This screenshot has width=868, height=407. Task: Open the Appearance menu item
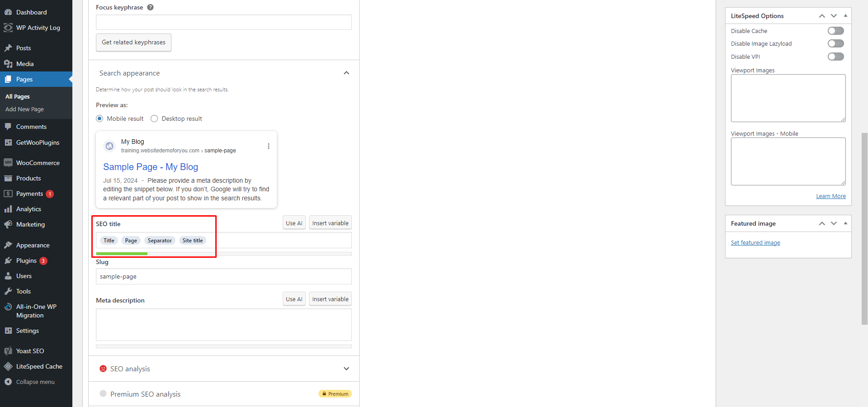coord(33,245)
